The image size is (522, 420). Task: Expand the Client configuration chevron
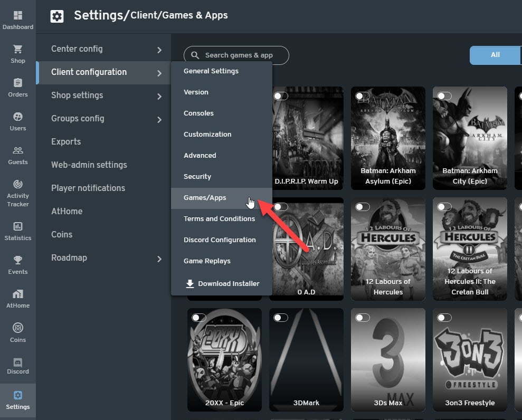click(159, 73)
